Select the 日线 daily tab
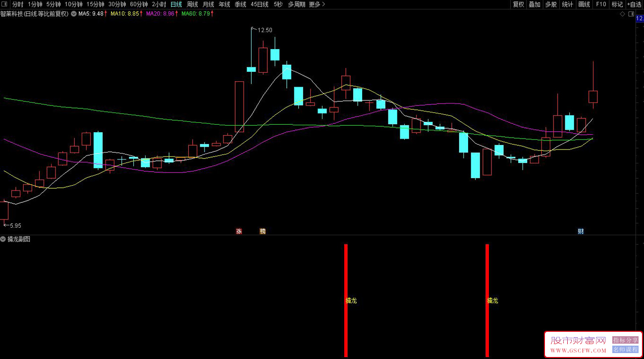644x359 pixels. click(176, 4)
